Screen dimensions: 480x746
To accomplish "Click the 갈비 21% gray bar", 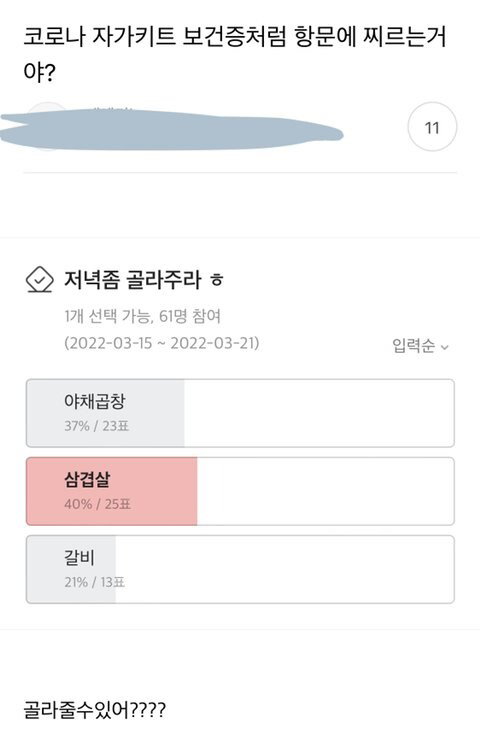I will [71, 569].
